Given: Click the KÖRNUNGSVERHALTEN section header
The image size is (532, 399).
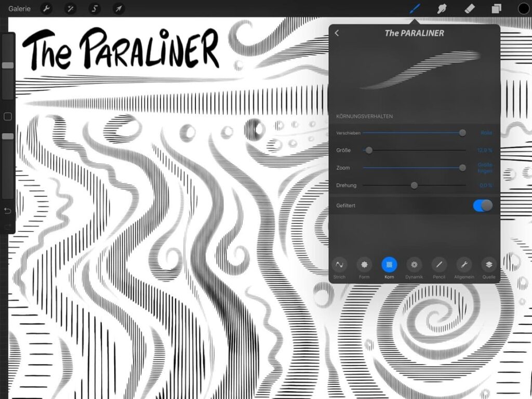Looking at the screenshot, I should click(x=364, y=116).
